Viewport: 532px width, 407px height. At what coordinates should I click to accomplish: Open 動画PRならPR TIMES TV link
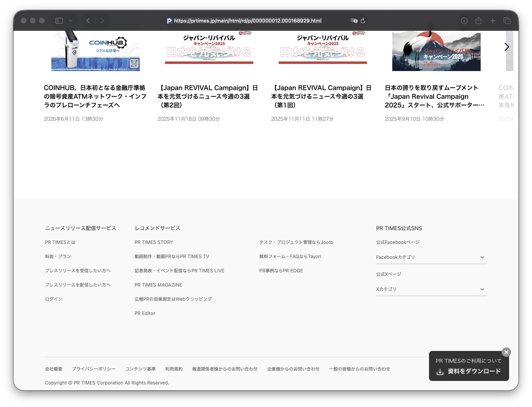172,257
